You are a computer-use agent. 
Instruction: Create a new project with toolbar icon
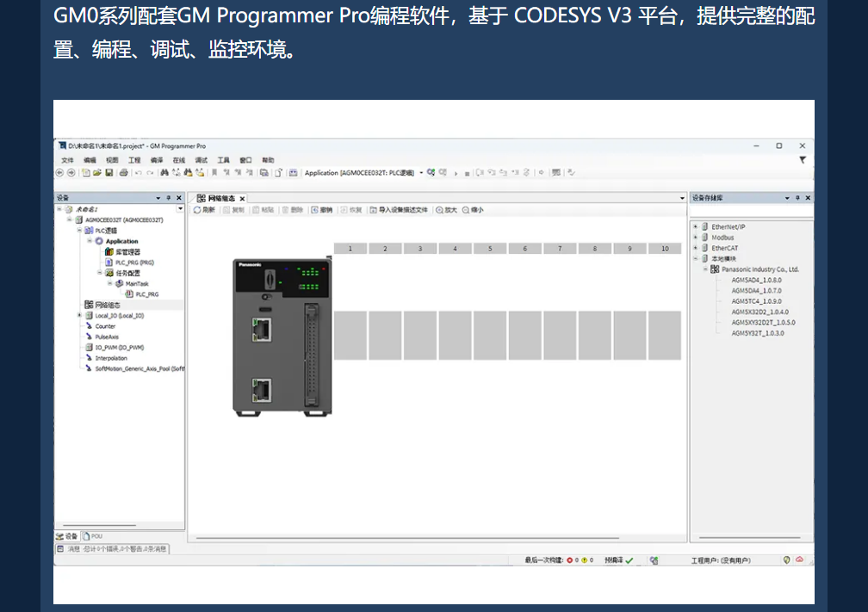click(86, 173)
